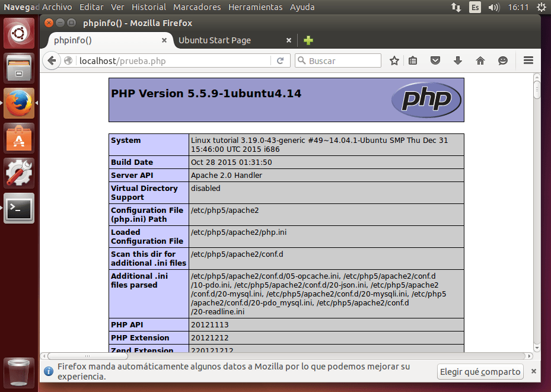Dismiss the Firefox data notification bar
Image resolution: width=551 pixels, height=392 pixels.
[x=533, y=371]
